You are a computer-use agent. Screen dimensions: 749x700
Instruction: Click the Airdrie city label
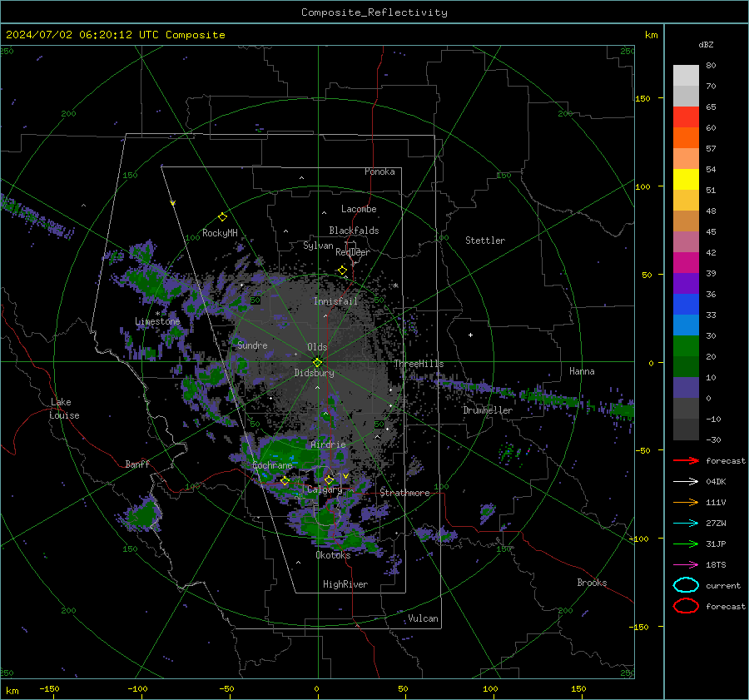pyautogui.click(x=328, y=444)
